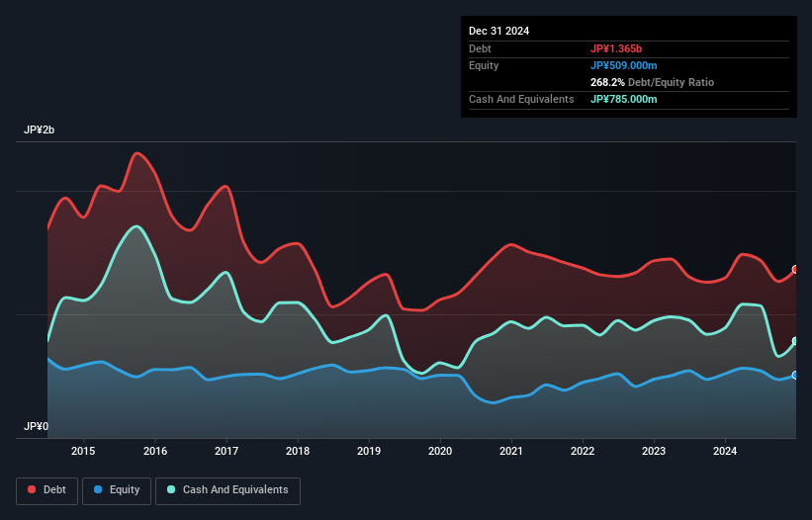This screenshot has height=520, width=812.
Task: Click the blue Equity endpoint marker
Action: pyautogui.click(x=796, y=375)
